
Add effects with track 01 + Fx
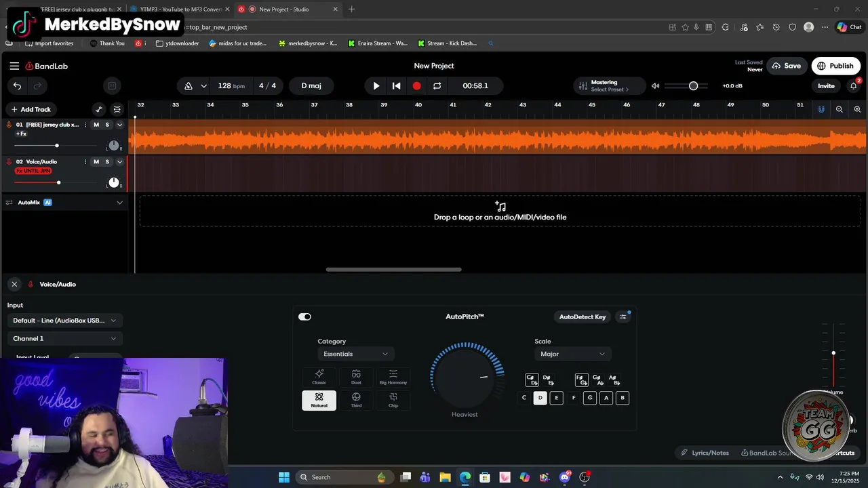21,134
